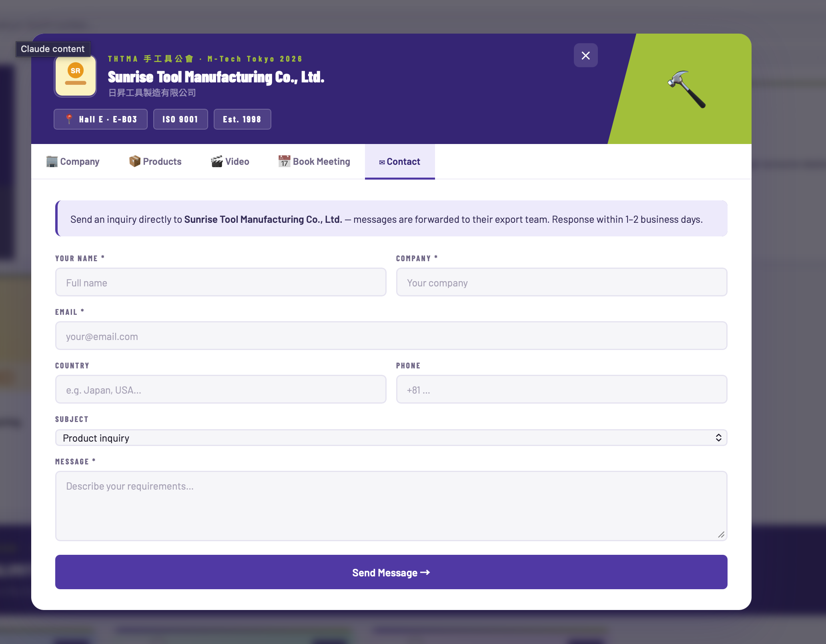The image size is (826, 644).
Task: Click the Your company input field
Action: (x=561, y=282)
